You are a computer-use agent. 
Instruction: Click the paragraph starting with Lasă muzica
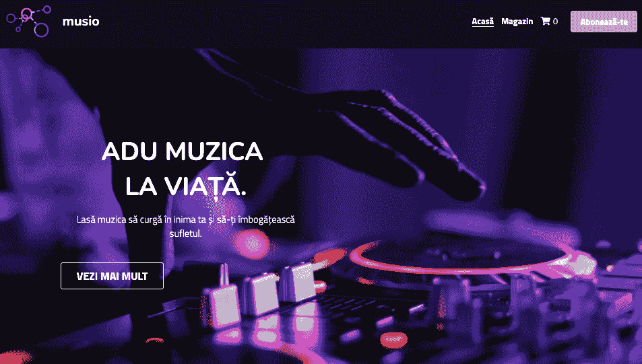pyautogui.click(x=185, y=226)
